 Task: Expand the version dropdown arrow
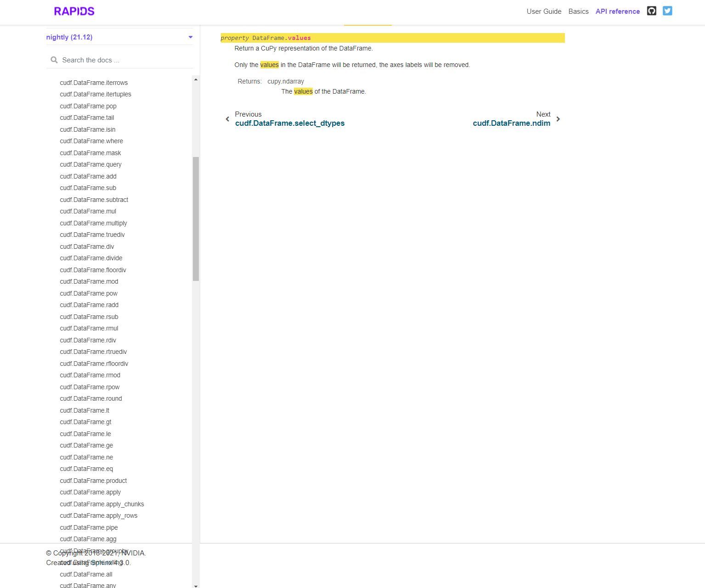pos(190,37)
